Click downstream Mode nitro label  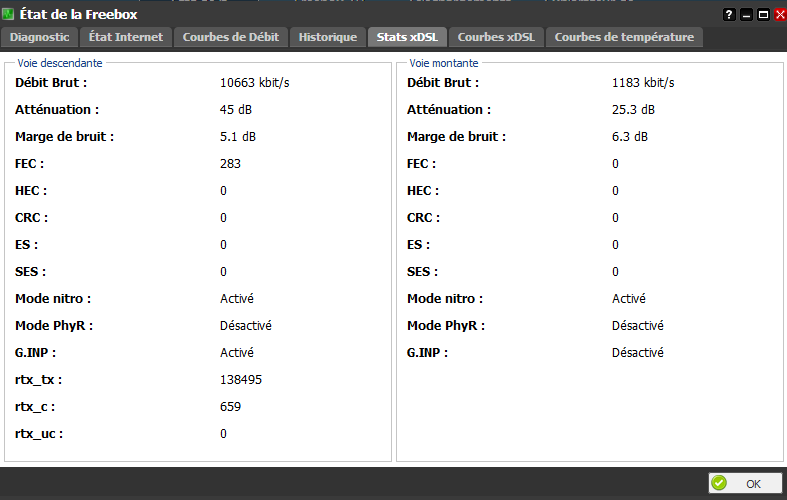click(53, 299)
